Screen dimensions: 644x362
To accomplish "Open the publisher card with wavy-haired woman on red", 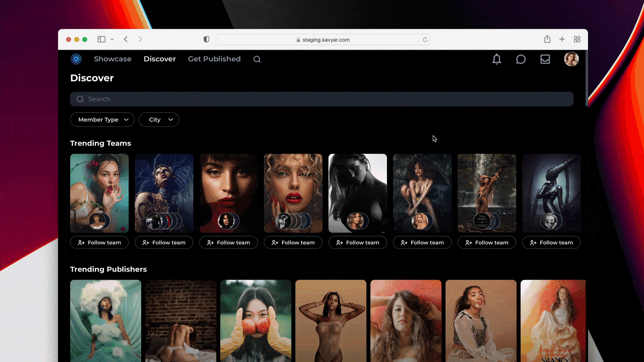I will pyautogui.click(x=406, y=321).
